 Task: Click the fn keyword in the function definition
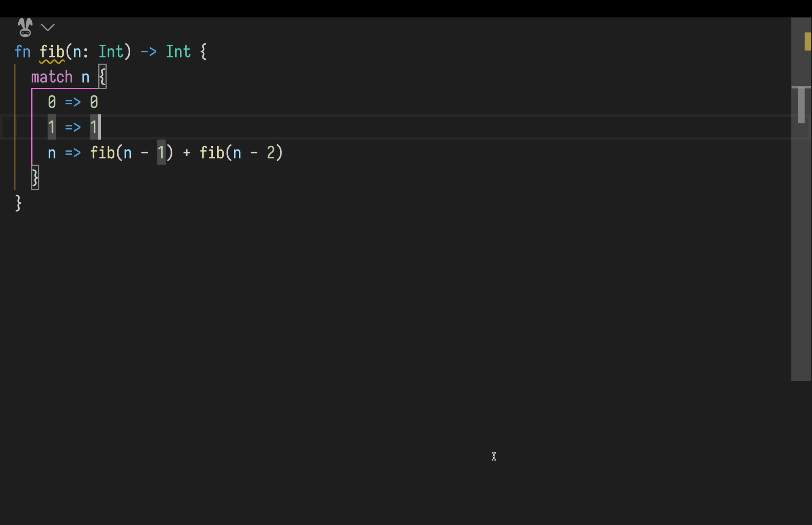tap(23, 52)
